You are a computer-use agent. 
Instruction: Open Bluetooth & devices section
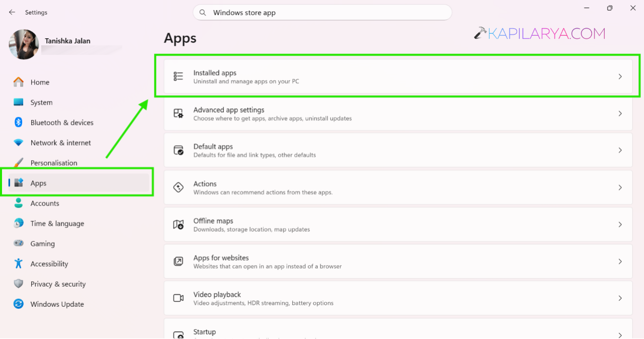click(x=79, y=122)
